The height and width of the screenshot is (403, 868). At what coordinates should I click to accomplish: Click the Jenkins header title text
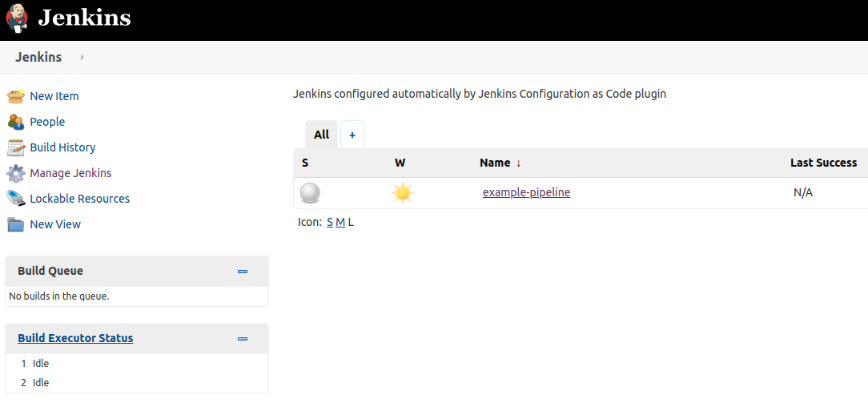click(84, 18)
